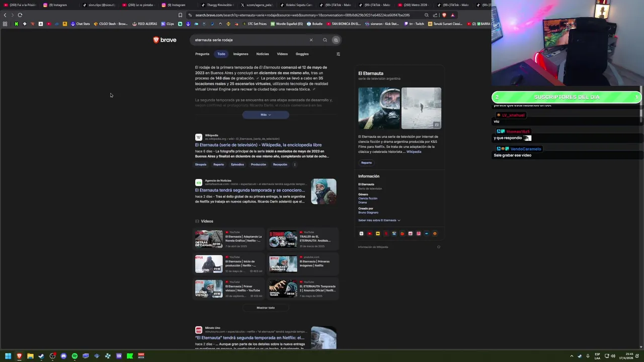Go back in browser
The image size is (644, 362).
5,15
